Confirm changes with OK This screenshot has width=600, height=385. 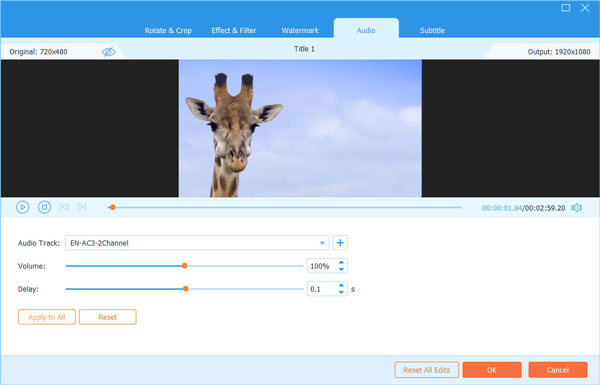coord(492,370)
